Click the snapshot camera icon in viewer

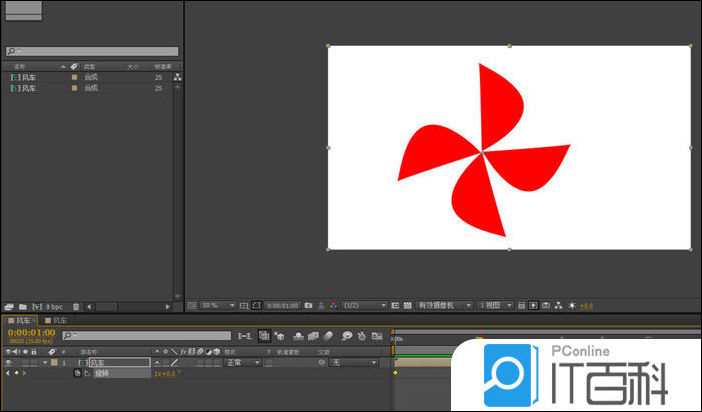tap(308, 305)
